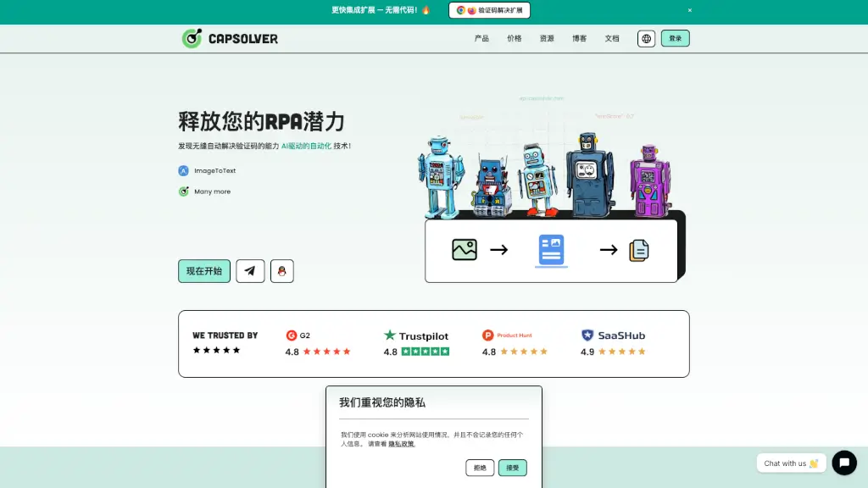Image resolution: width=868 pixels, height=488 pixels.
Task: Open the 价格 page
Action: point(515,38)
